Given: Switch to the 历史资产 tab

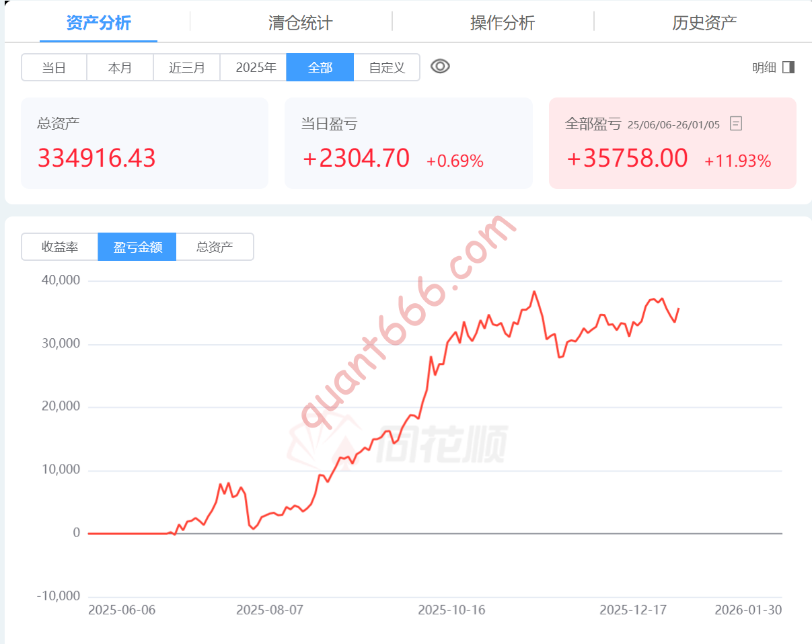Looking at the screenshot, I should click(x=703, y=22).
